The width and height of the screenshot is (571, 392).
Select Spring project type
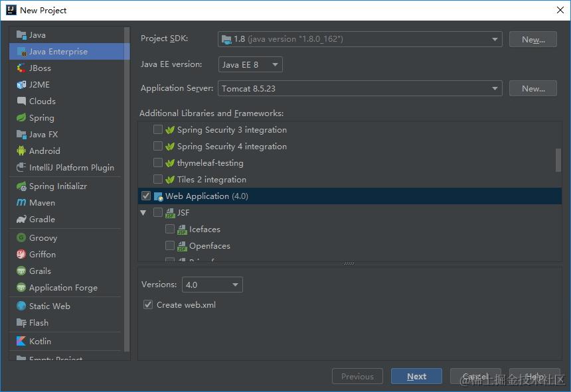tap(66, 118)
